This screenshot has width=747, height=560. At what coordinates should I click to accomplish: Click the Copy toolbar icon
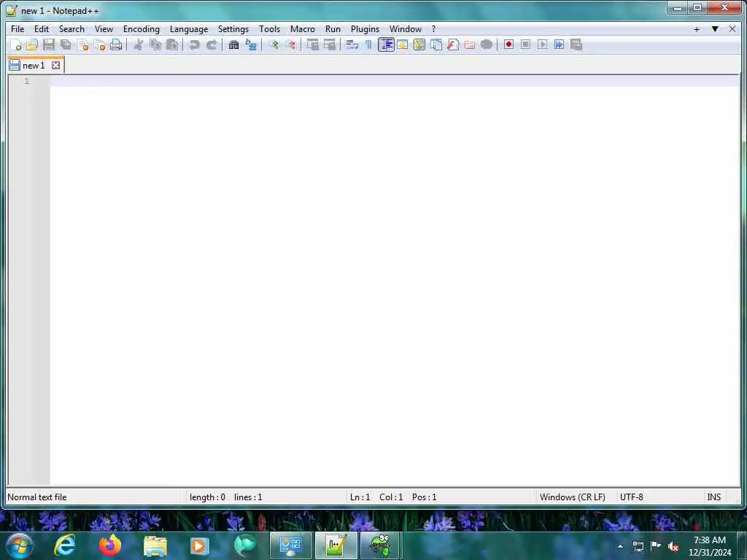tap(155, 44)
